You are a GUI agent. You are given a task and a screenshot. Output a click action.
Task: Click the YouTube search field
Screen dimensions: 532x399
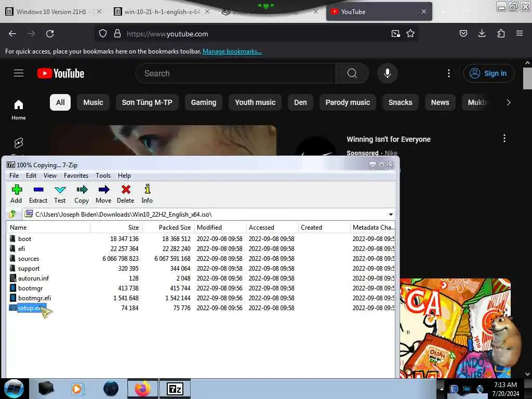click(x=236, y=73)
